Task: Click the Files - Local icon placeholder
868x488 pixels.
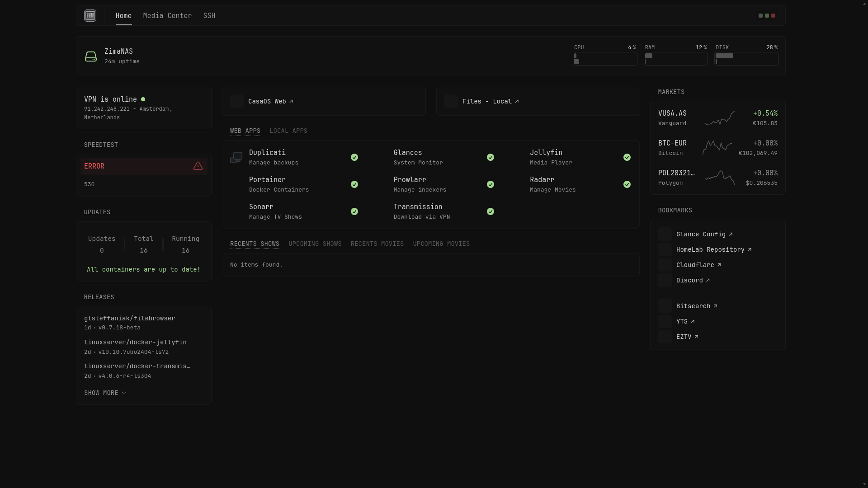Action: tap(451, 101)
